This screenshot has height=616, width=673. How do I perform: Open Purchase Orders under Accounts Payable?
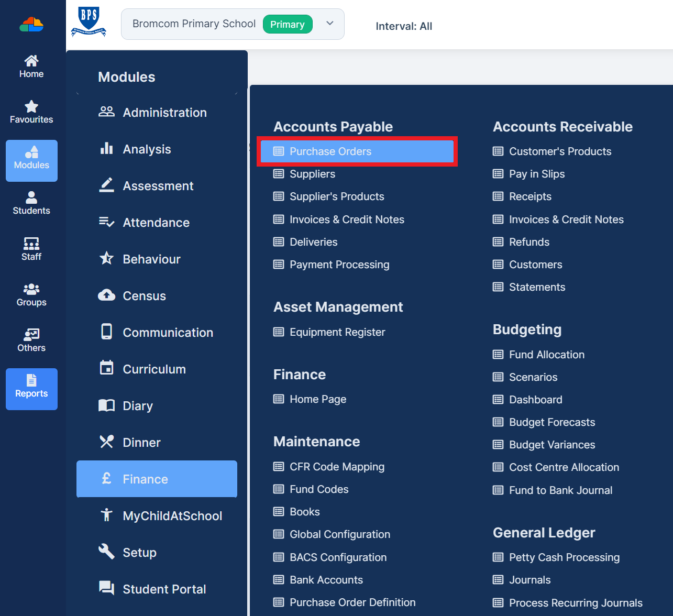pyautogui.click(x=330, y=151)
